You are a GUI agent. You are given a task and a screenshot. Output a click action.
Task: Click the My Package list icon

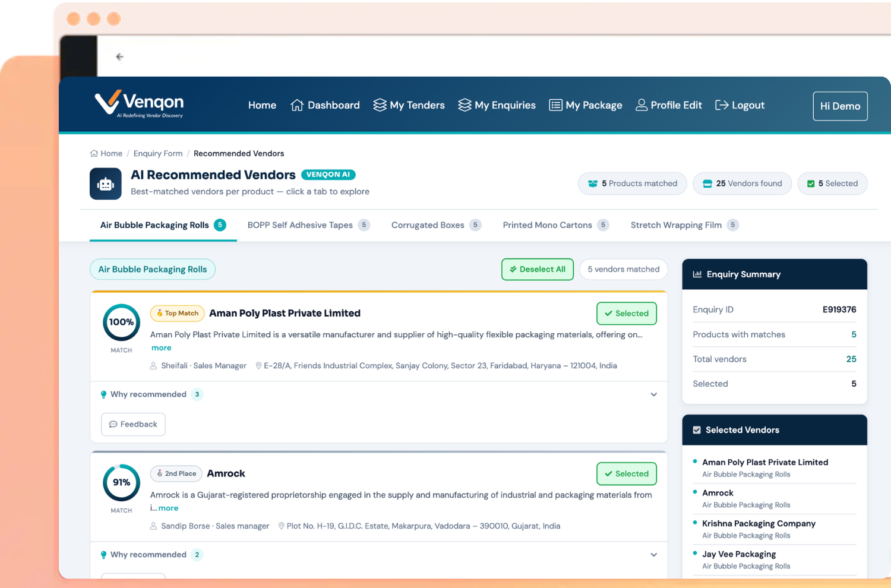[555, 105]
